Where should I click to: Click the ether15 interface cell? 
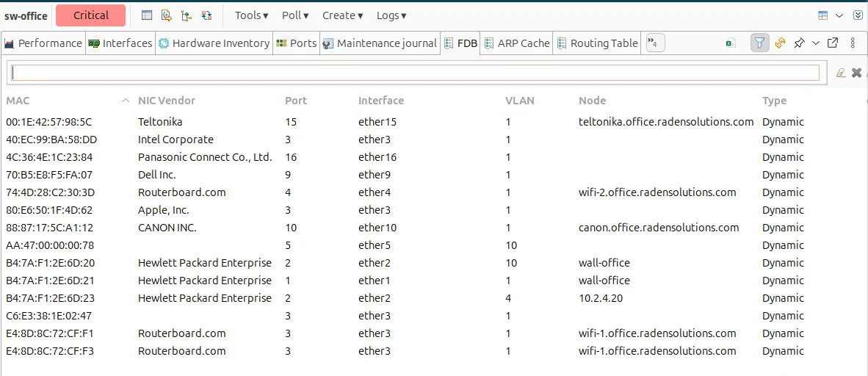point(377,122)
